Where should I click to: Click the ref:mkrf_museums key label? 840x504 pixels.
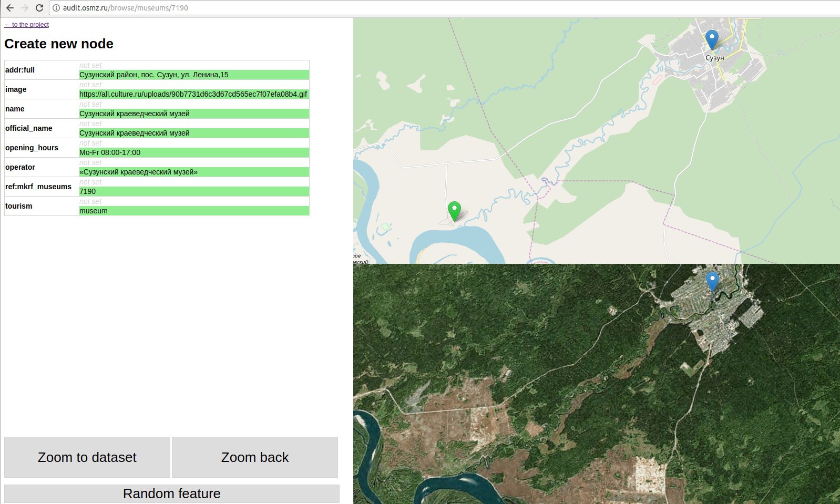point(38,187)
